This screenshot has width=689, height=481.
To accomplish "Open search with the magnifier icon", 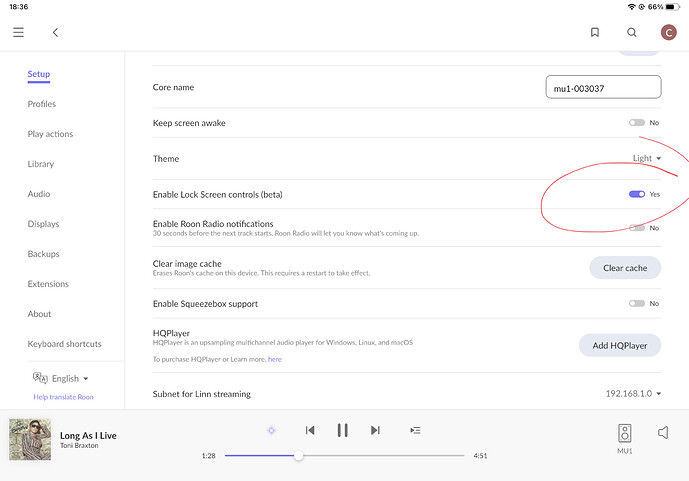I will pos(631,32).
